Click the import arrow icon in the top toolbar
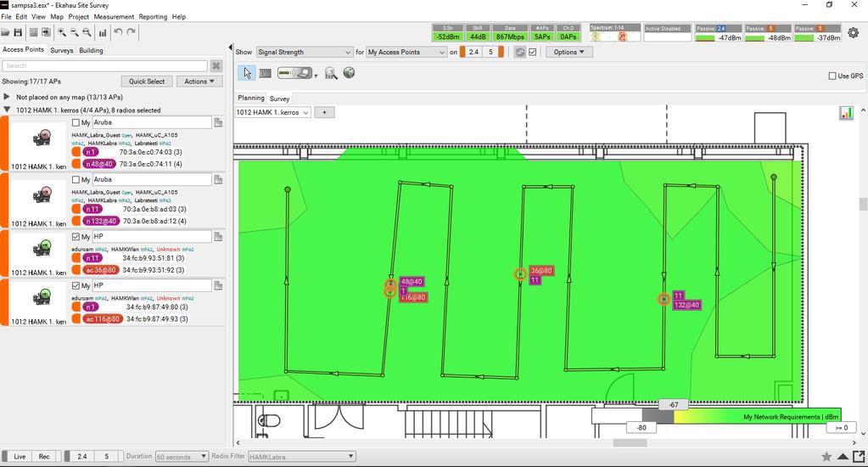Screen dimensions: 868x467 pos(46,32)
